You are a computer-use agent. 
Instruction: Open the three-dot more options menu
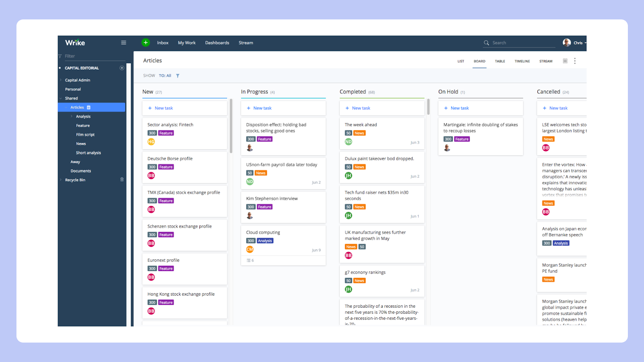[575, 61]
